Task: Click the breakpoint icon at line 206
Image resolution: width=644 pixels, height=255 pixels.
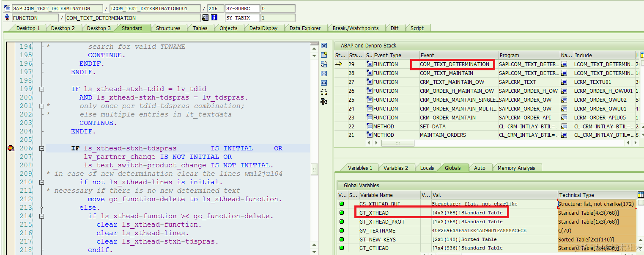Action: (x=11, y=148)
